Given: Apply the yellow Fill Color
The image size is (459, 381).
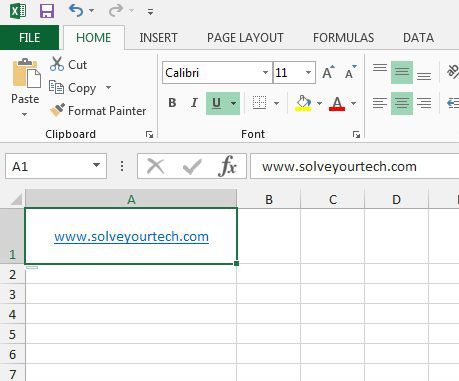Looking at the screenshot, I should click(303, 103).
